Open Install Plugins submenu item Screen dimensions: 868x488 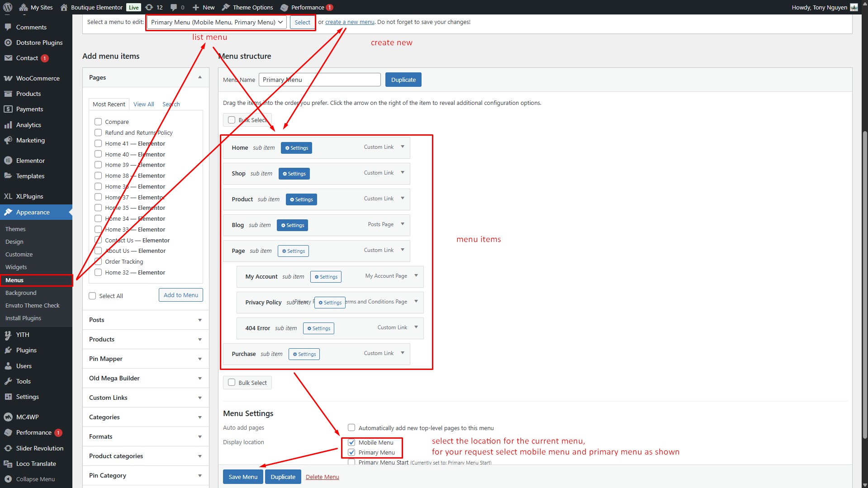23,318
